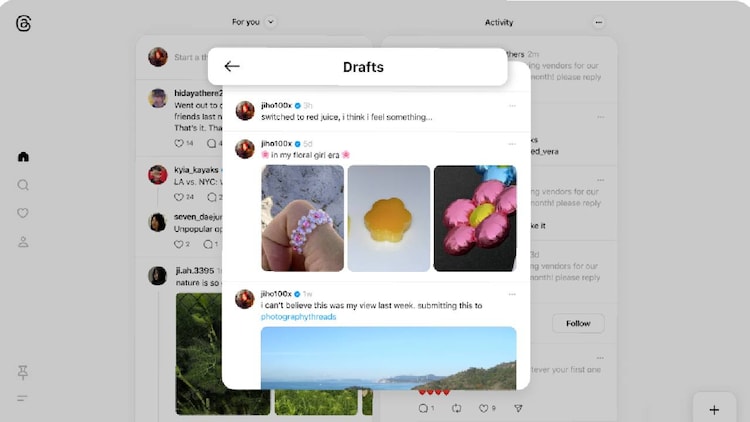
Task: Go to Home in the sidebar
Action: coord(23,157)
